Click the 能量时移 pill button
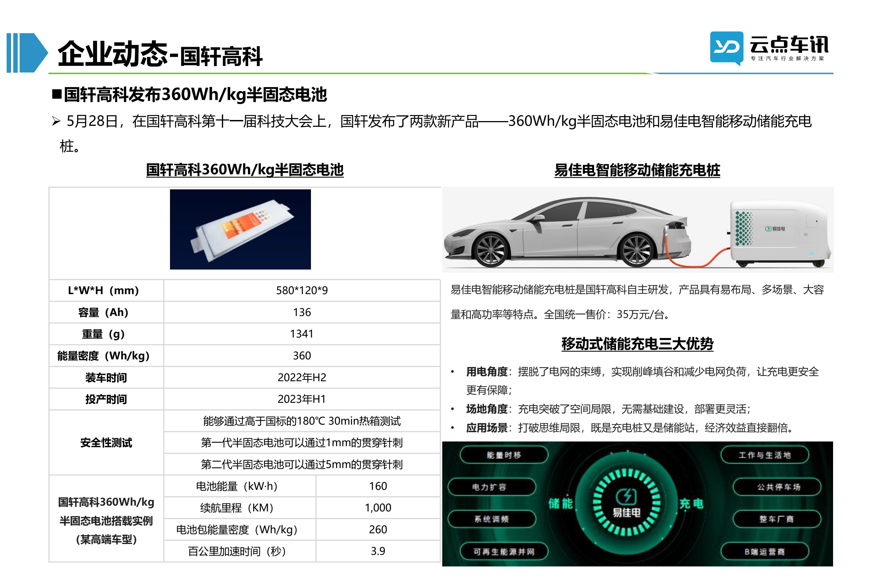This screenshot has height=588, width=882. pyautogui.click(x=504, y=455)
